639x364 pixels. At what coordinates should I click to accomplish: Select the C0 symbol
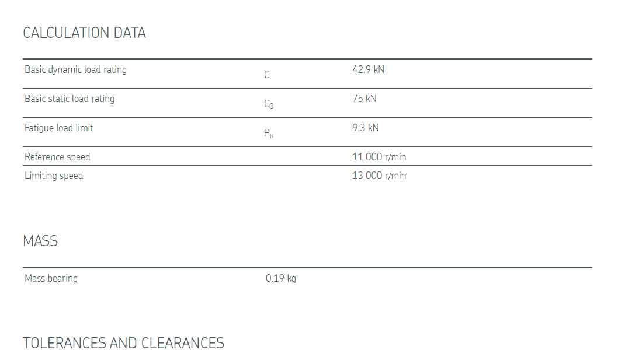(269, 104)
